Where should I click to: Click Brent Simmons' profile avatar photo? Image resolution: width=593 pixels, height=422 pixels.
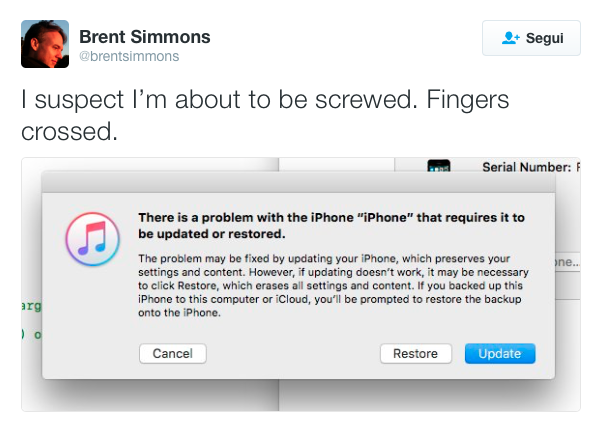point(45,44)
